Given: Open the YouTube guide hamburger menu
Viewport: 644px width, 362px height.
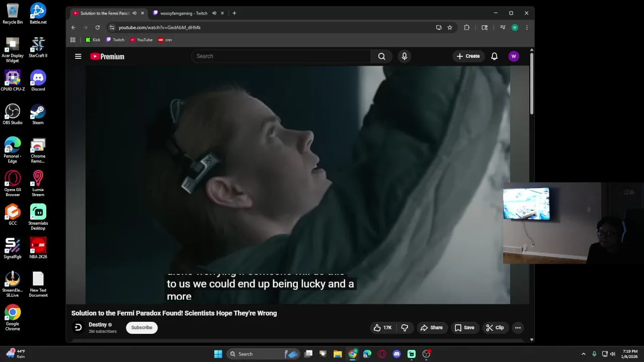Looking at the screenshot, I should click(x=78, y=56).
